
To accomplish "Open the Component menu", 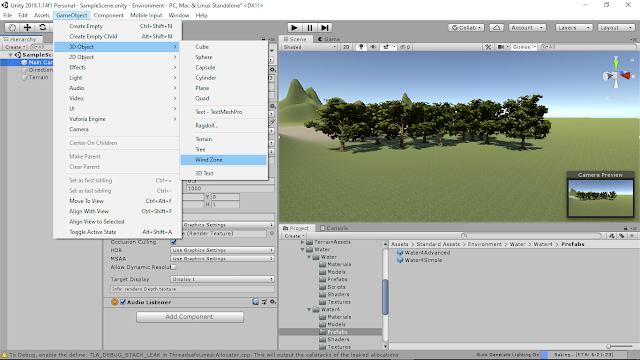I will [x=109, y=15].
